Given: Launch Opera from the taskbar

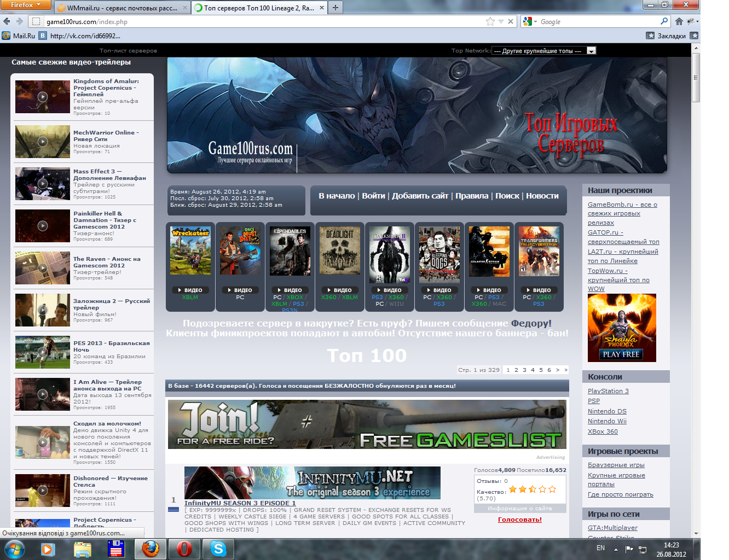Looking at the screenshot, I should pyautogui.click(x=184, y=549).
